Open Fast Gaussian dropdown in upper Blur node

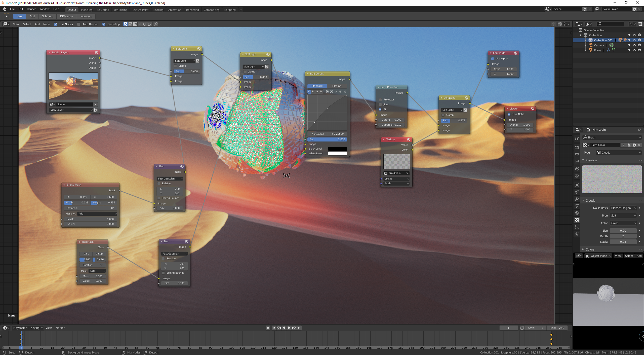coord(170,179)
